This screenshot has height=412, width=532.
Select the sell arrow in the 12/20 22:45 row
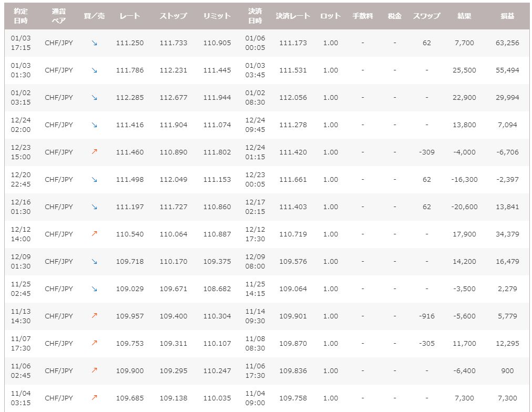[95, 180]
